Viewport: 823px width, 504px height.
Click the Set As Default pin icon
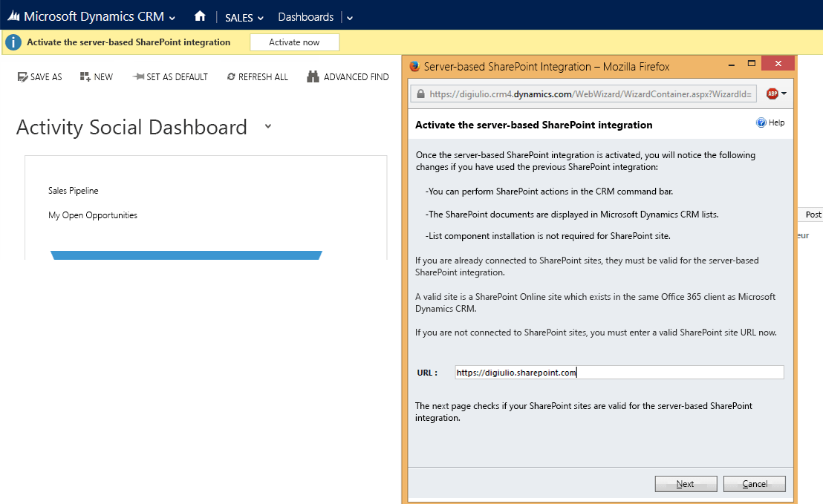(139, 77)
